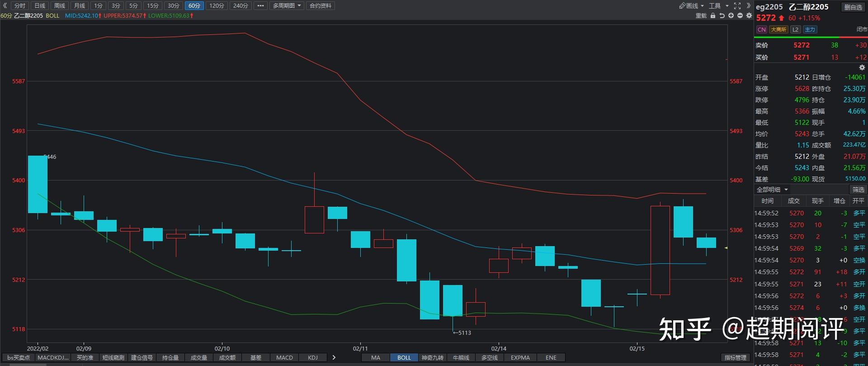Image resolution: width=868 pixels, height=366 pixels.
Task: Toggle fullscreen chart icon
Action: [737, 6]
